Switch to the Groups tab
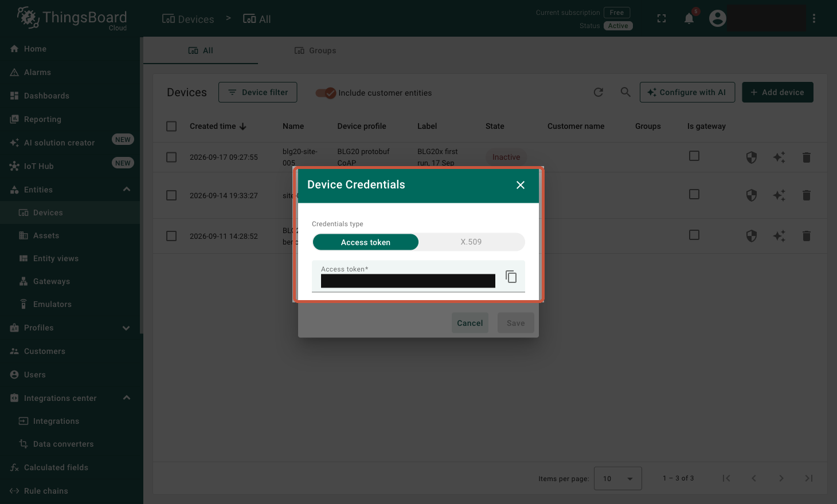This screenshot has height=504, width=837. pyautogui.click(x=315, y=50)
